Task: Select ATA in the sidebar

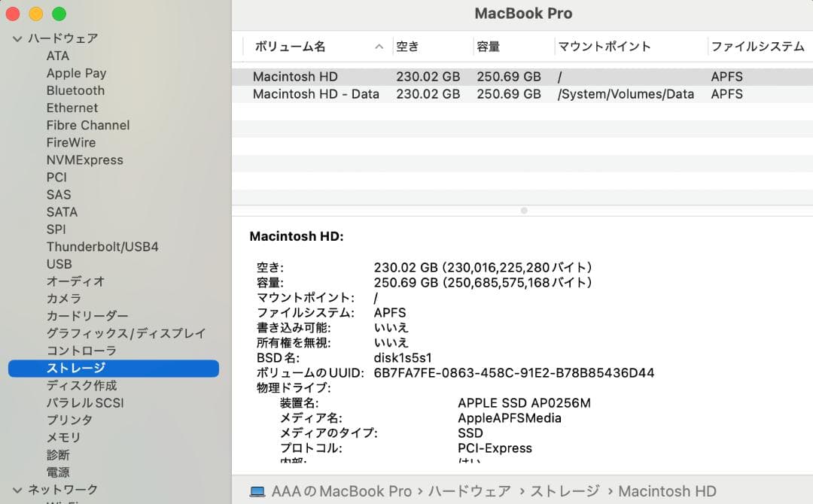Action: tap(57, 56)
